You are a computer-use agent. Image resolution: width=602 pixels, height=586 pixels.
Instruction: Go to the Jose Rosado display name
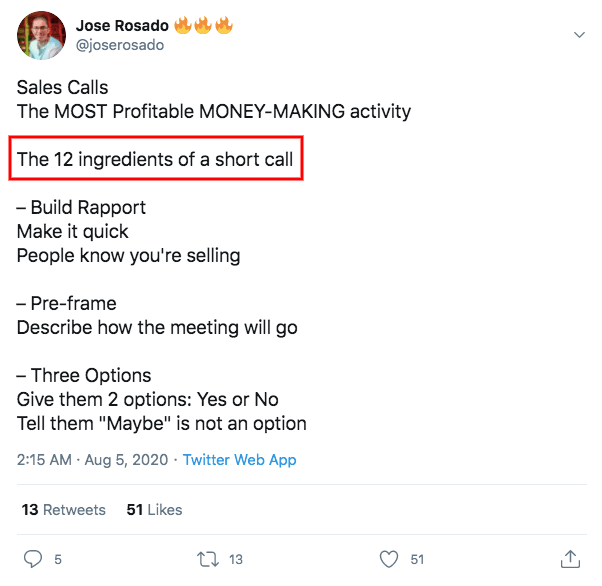click(x=121, y=24)
